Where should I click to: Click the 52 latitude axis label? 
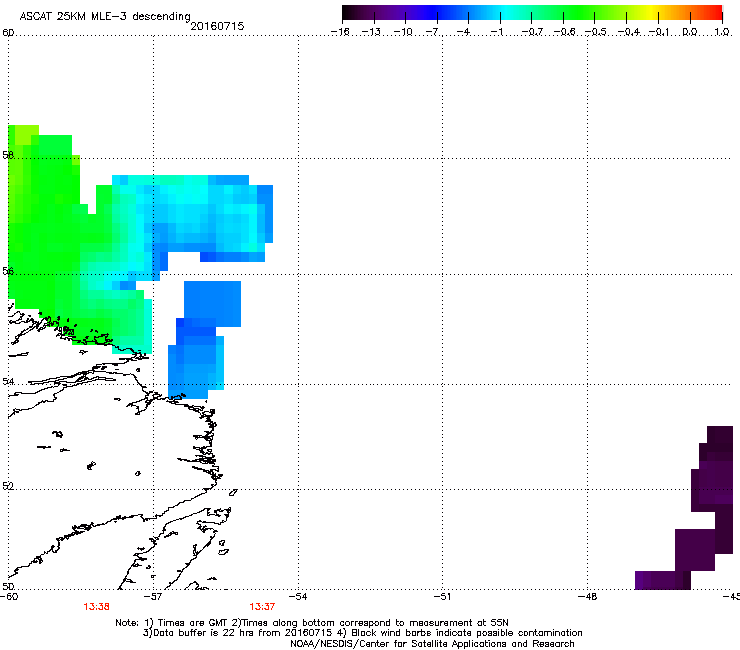8,486
